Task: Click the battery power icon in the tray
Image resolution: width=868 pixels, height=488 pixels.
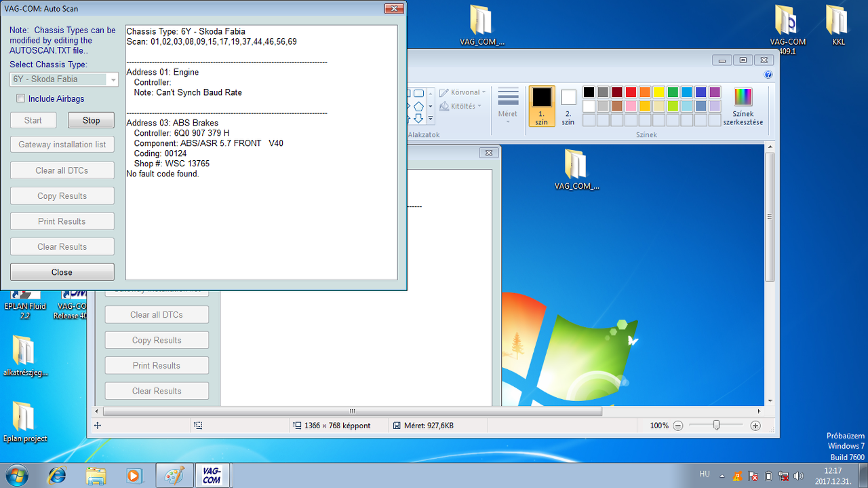Action: tap(768, 476)
